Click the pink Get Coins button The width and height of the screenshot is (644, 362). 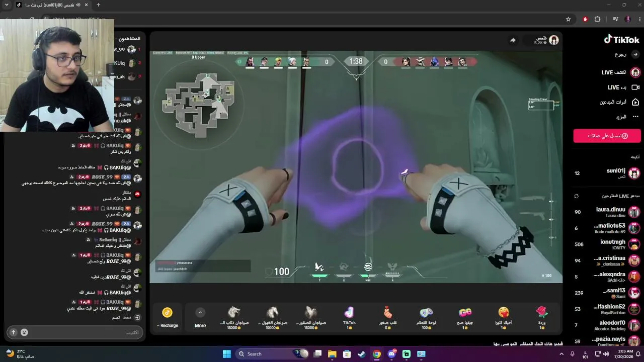pyautogui.click(x=607, y=136)
